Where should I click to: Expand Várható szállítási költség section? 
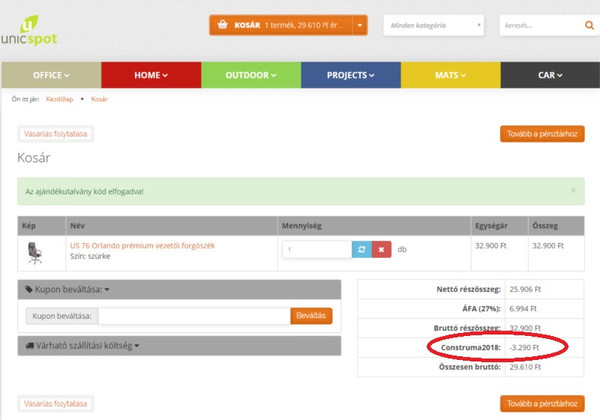[x=82, y=346]
